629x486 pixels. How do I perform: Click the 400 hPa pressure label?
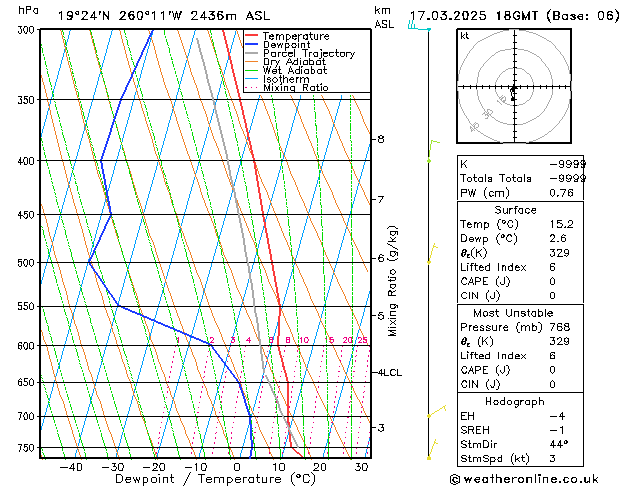(x=28, y=161)
